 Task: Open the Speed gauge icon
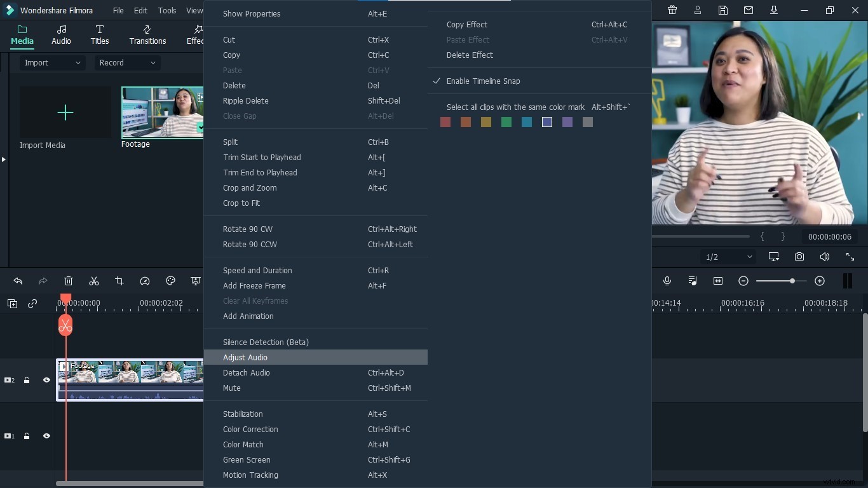click(145, 281)
